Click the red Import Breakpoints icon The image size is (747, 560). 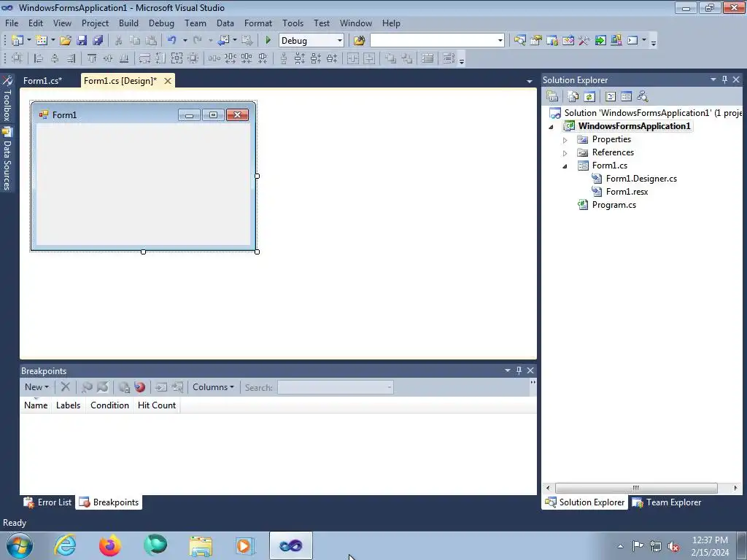139,387
